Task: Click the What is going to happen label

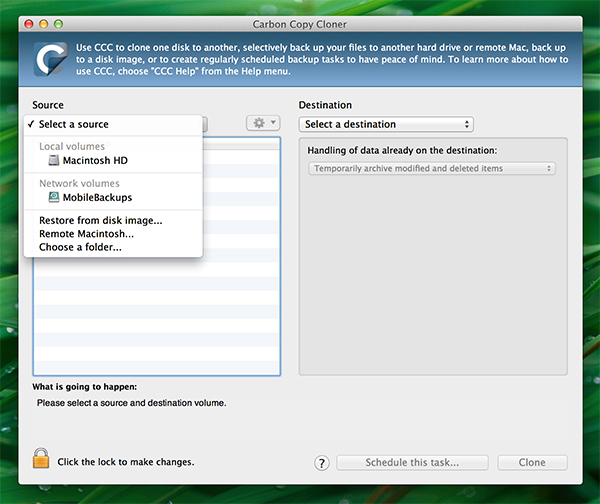Action: (85, 387)
